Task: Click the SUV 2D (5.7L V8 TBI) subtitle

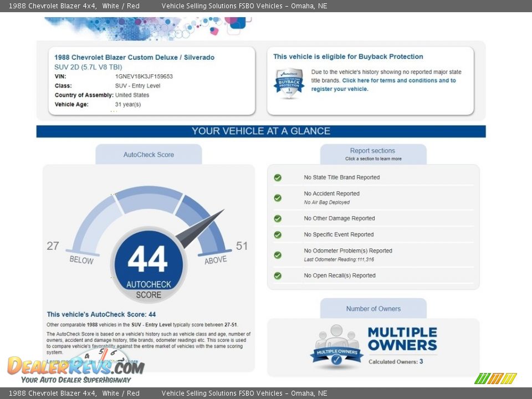Action: tap(88, 67)
